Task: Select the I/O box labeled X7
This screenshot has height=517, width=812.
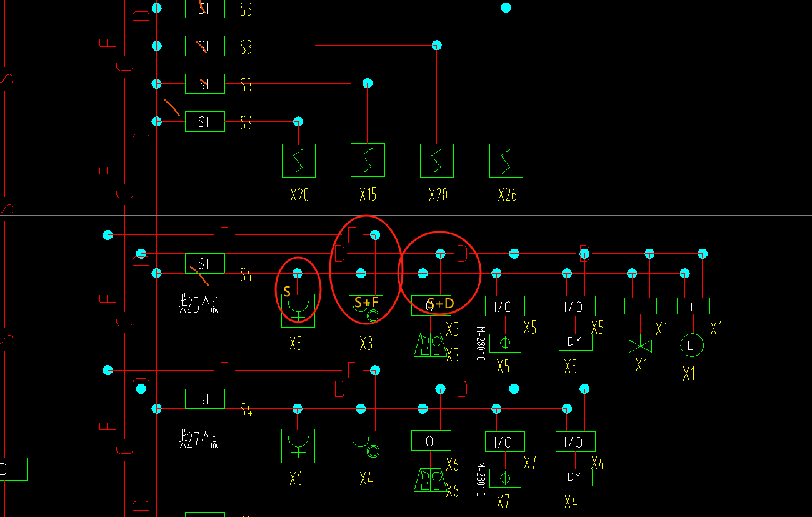Action: tap(505, 442)
